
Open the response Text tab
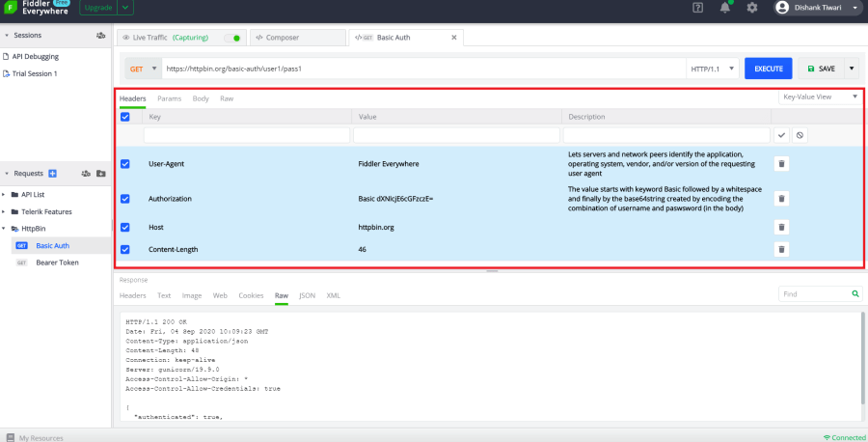tap(164, 295)
